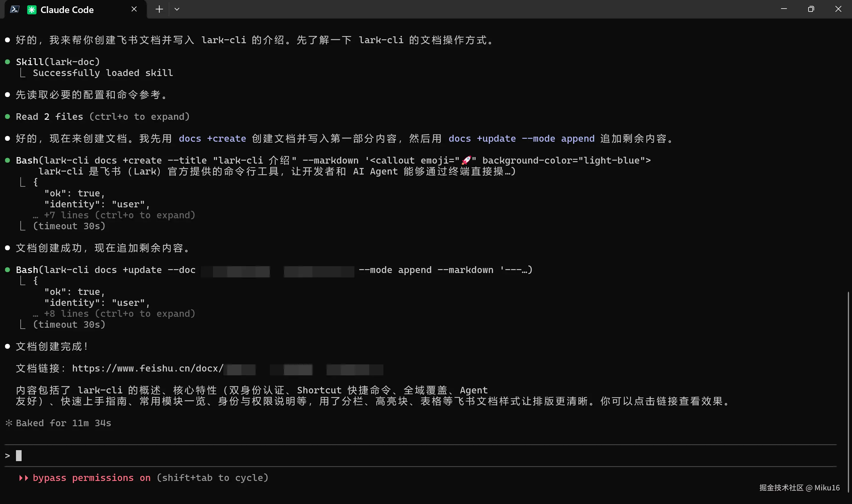Expand the Read 2 files entry
Viewport: 852px width, 504px height.
[x=102, y=117]
